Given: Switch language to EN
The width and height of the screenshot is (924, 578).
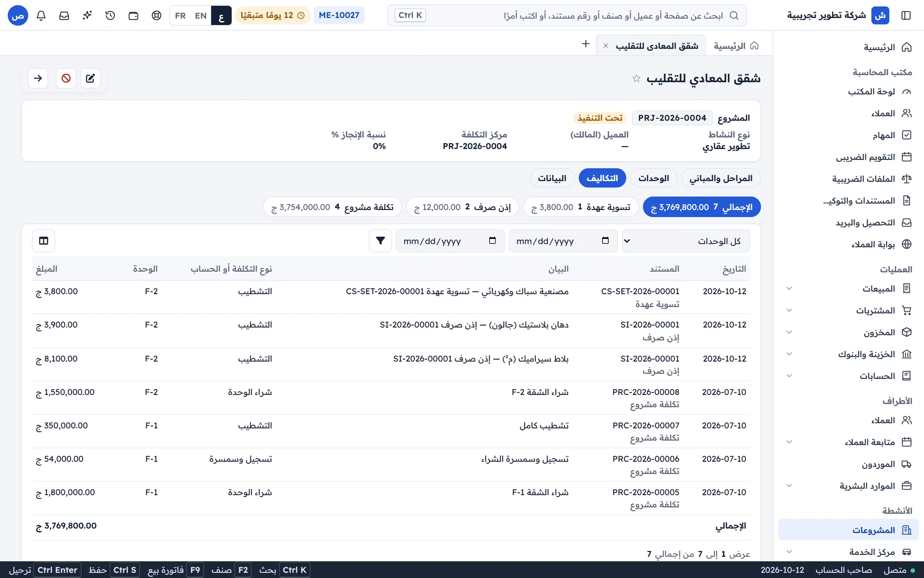Looking at the screenshot, I should click(201, 15).
